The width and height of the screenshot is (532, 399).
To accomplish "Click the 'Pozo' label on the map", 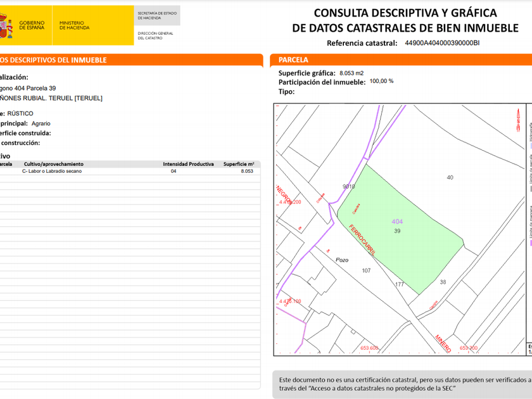I will [342, 260].
